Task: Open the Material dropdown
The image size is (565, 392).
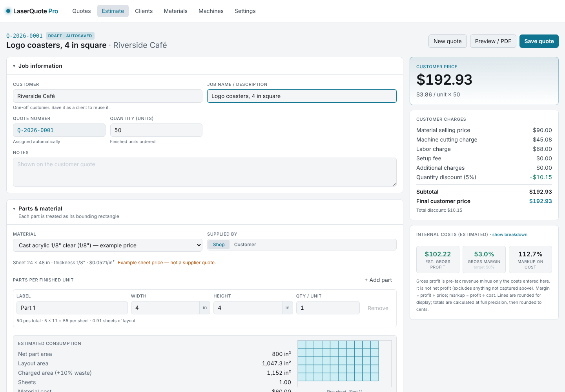Action: [x=108, y=245]
